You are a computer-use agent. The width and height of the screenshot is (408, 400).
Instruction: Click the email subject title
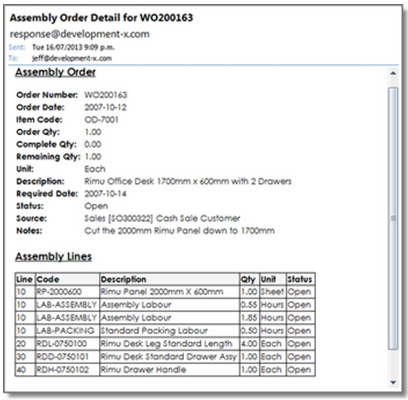click(101, 18)
